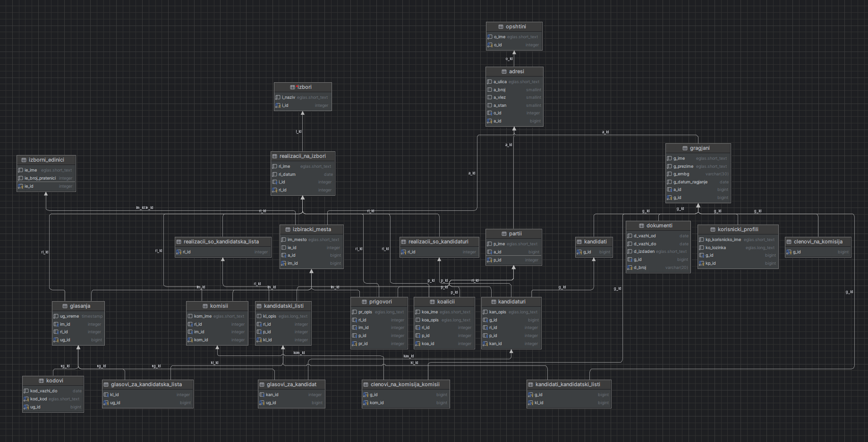Image resolution: width=868 pixels, height=442 pixels.
Task: Click the table icon in the kodovi header
Action: coord(41,381)
